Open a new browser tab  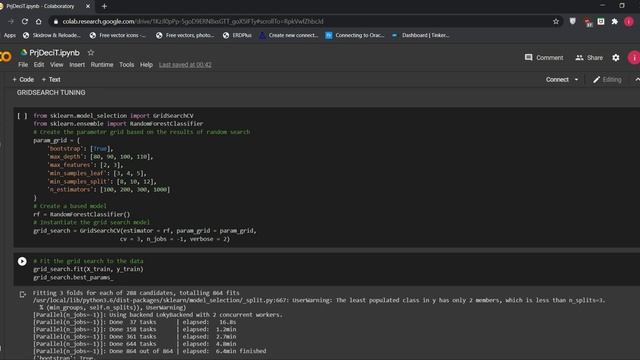pyautogui.click(x=104, y=6)
